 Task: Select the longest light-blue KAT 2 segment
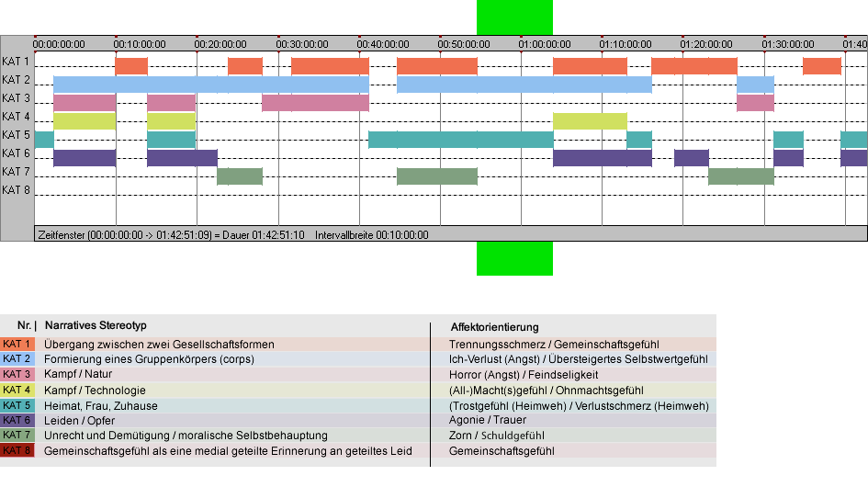(x=211, y=85)
